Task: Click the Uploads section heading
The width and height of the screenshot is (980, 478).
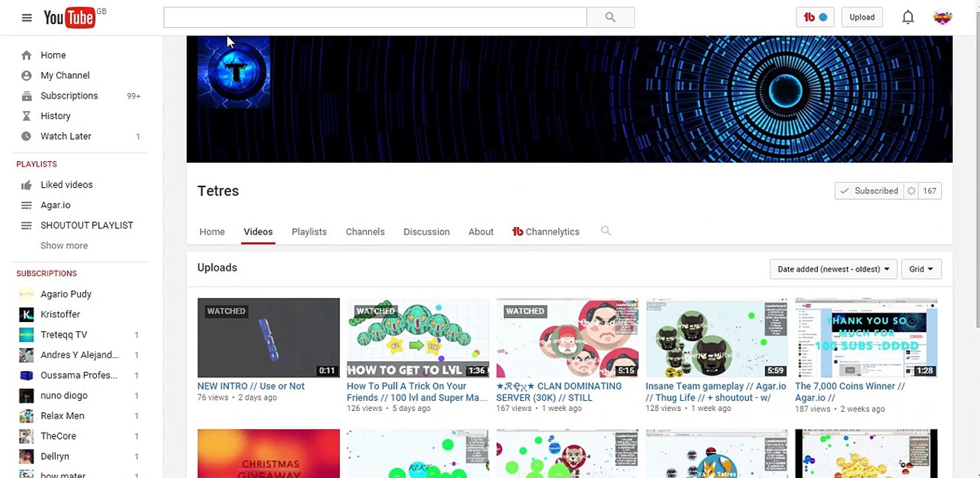Action: 217,268
